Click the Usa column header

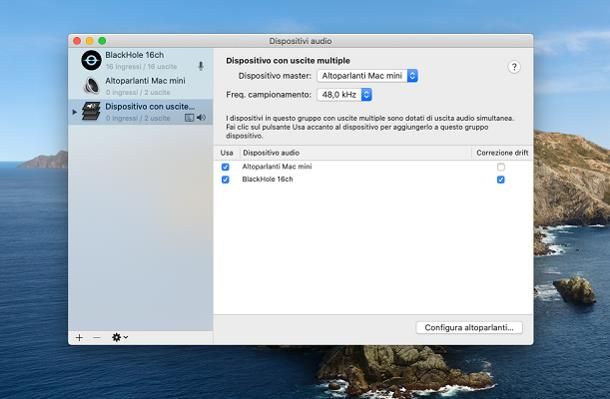click(x=227, y=153)
